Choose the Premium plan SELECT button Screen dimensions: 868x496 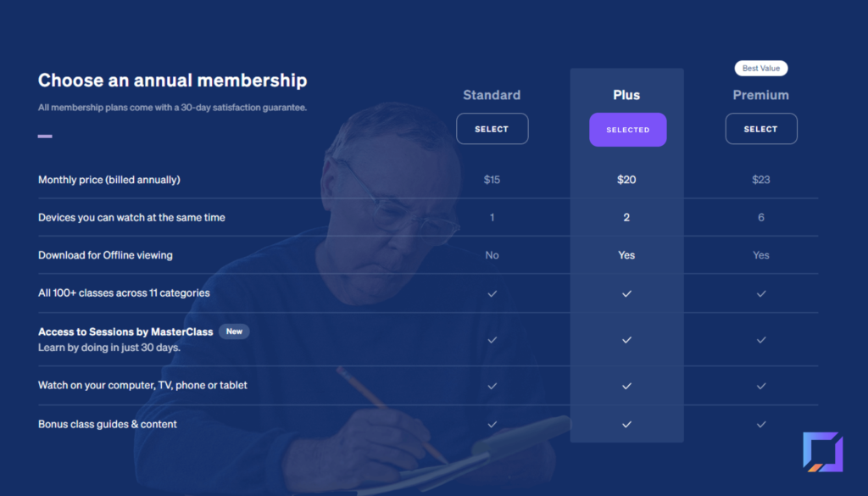pyautogui.click(x=761, y=129)
